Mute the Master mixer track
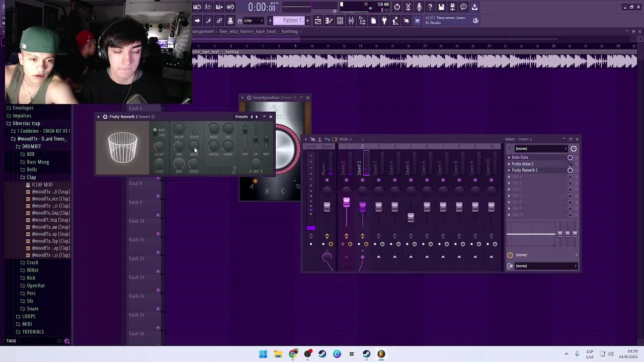Viewport: 644px width, 362px height. (x=327, y=180)
